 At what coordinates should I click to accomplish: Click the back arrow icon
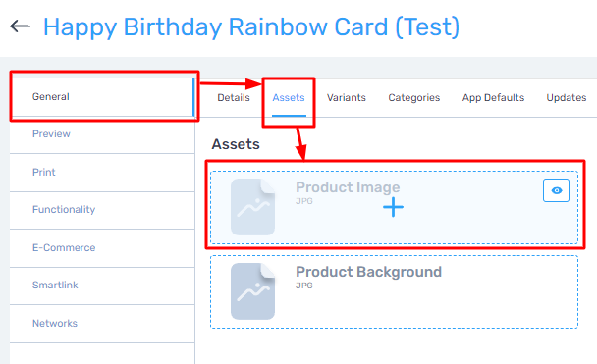21,26
